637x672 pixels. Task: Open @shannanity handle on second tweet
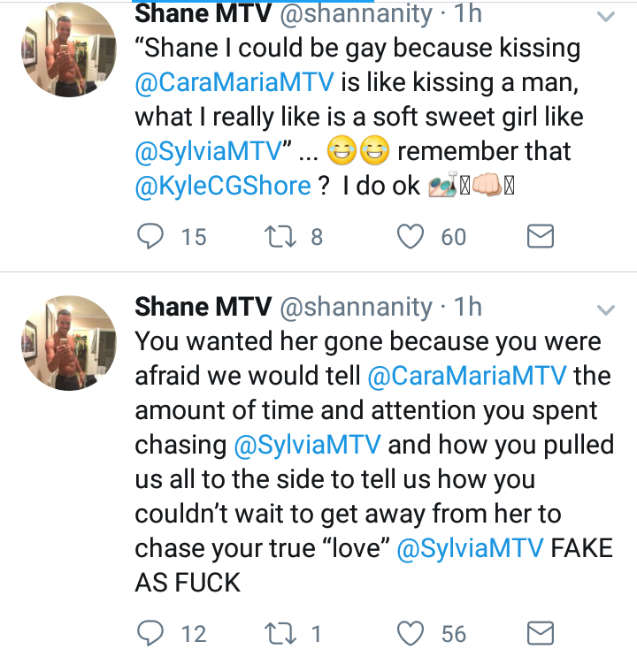click(x=356, y=308)
